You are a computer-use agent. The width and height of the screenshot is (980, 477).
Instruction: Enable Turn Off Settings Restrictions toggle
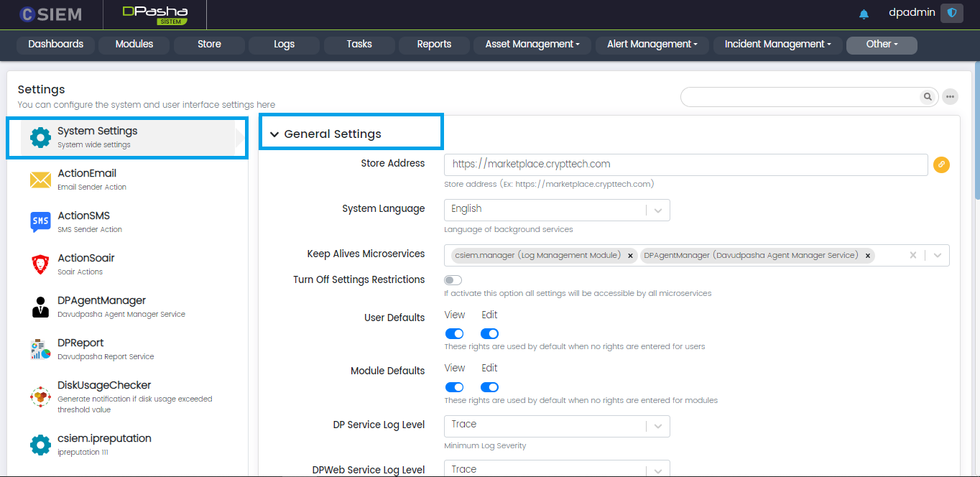(453, 280)
